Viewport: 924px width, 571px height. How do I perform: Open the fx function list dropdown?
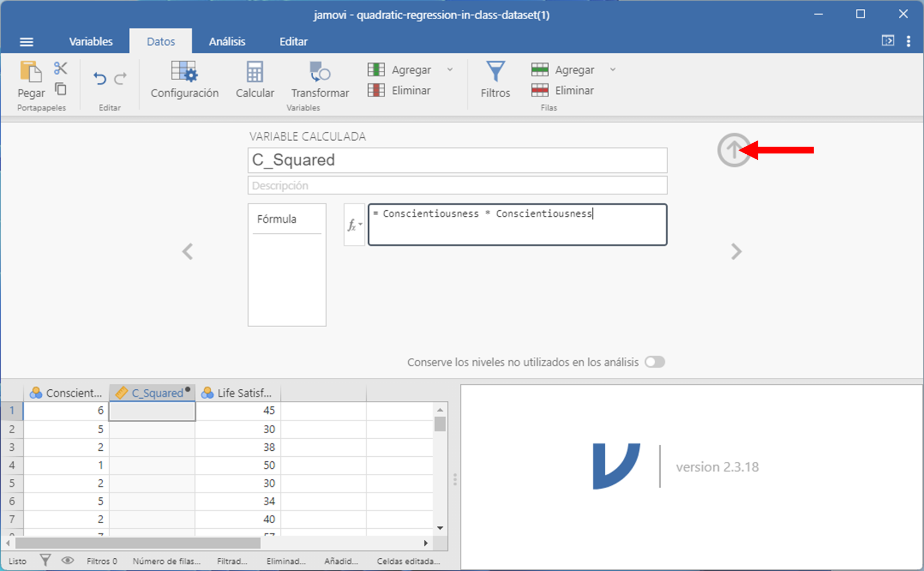point(354,225)
